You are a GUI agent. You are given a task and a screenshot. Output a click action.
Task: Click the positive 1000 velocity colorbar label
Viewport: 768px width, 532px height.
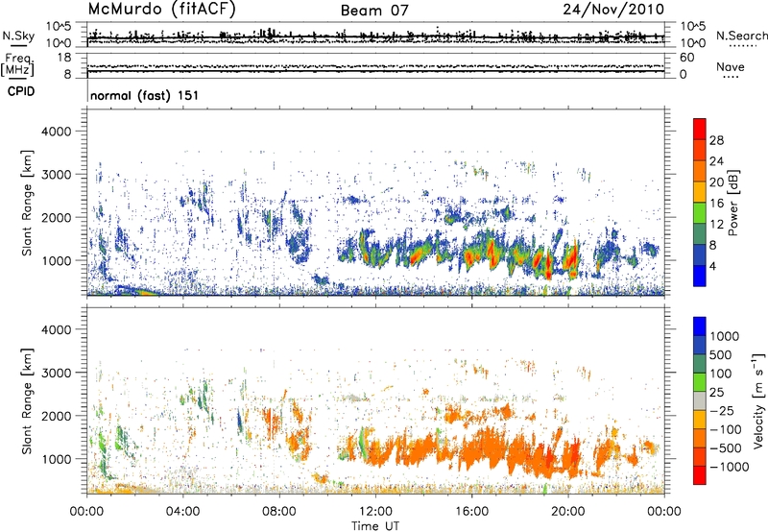[x=725, y=336]
